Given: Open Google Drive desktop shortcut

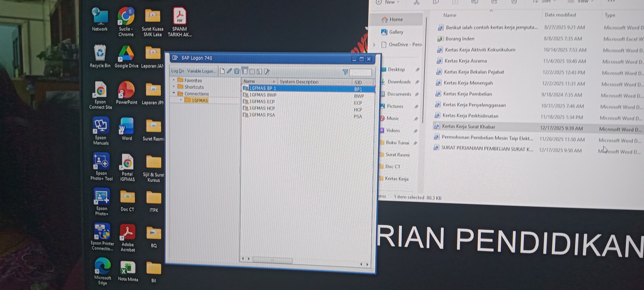Looking at the screenshot, I should [126, 57].
